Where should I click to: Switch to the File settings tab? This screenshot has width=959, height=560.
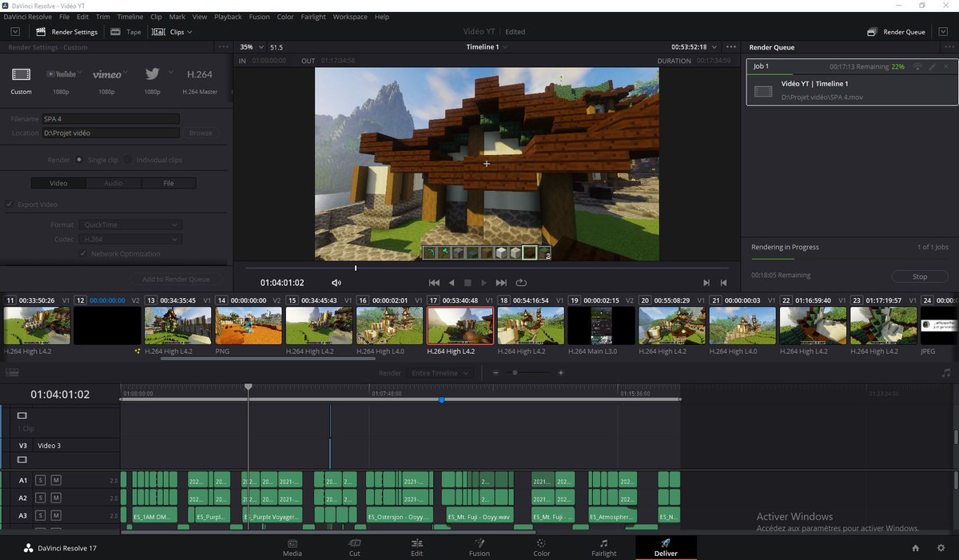(169, 183)
